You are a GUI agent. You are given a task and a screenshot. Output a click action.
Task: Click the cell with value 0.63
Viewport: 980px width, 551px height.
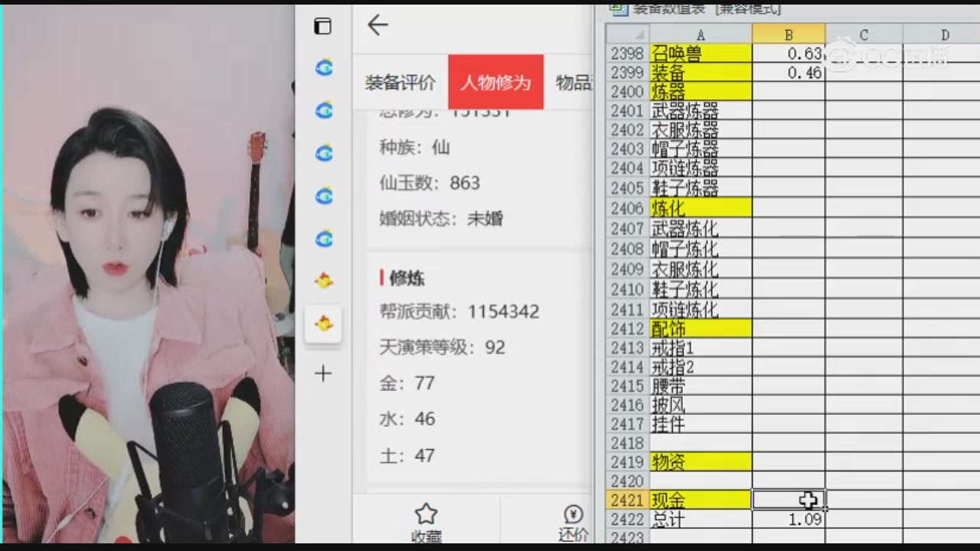(x=789, y=54)
